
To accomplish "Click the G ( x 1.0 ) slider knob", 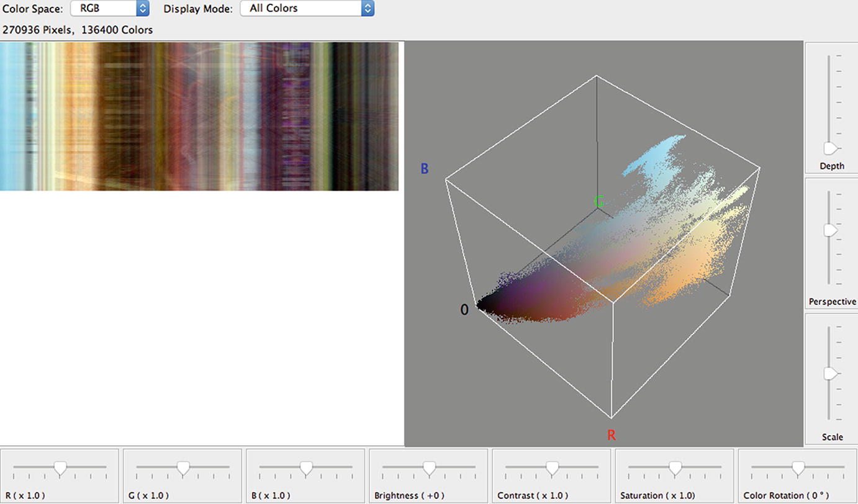I will click(x=183, y=469).
